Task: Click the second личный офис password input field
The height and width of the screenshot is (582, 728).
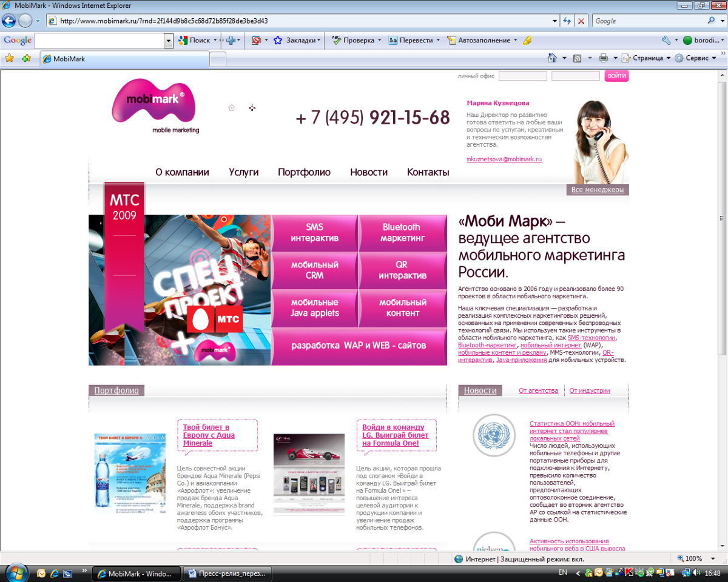Action: (x=575, y=76)
